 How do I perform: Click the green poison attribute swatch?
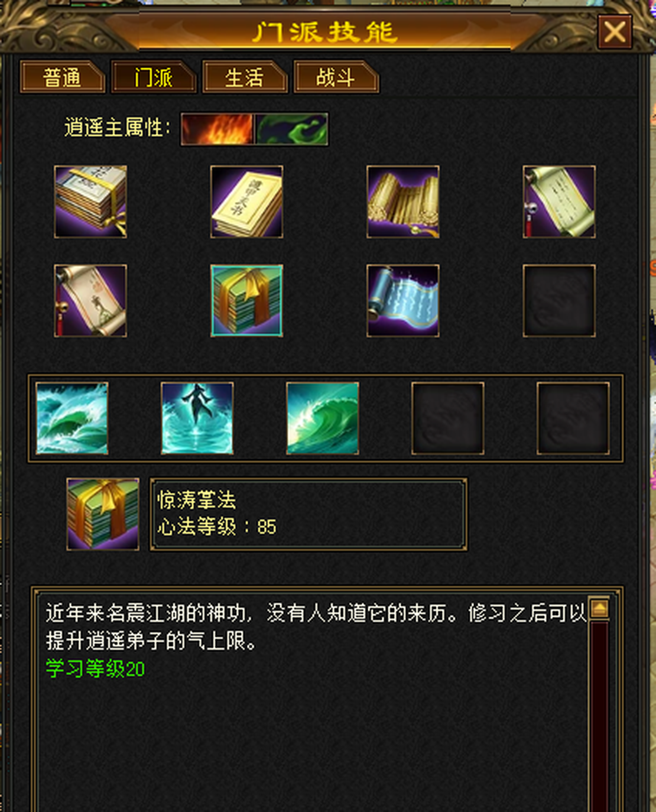click(291, 129)
